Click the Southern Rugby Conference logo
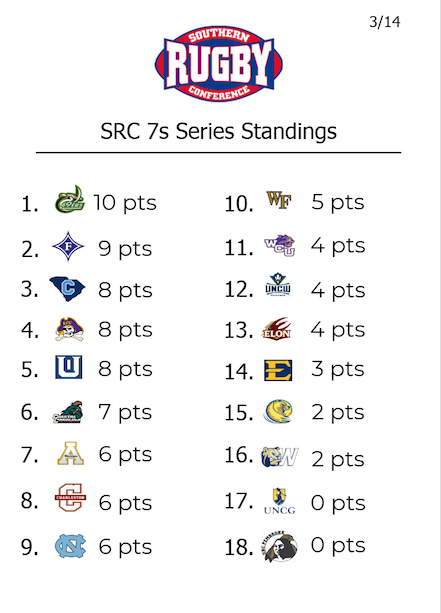This screenshot has width=441, height=613. 219,64
